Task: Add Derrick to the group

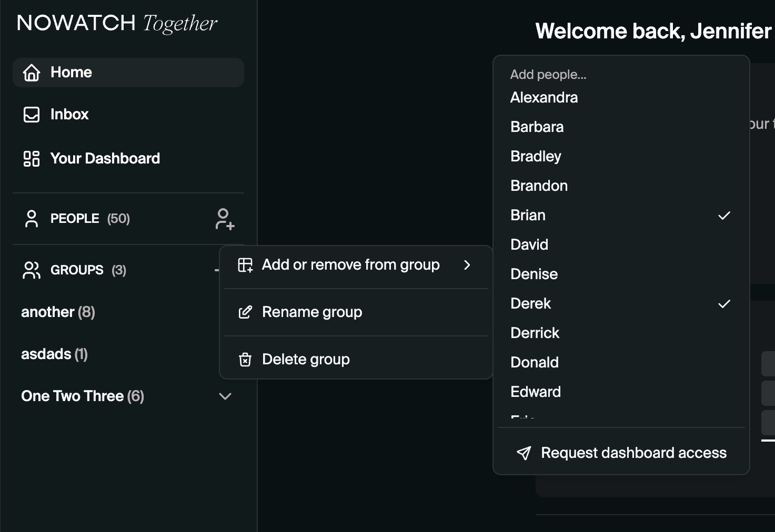Action: (x=621, y=333)
